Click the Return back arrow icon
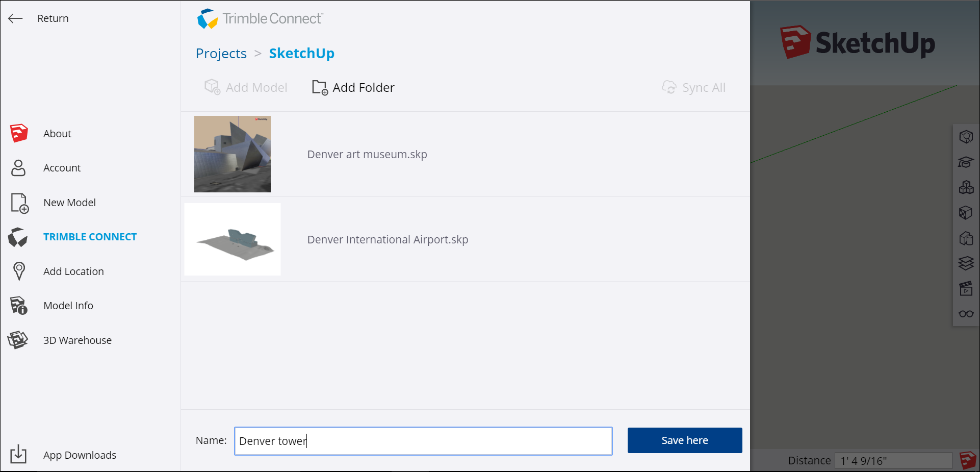980x472 pixels. [x=15, y=18]
